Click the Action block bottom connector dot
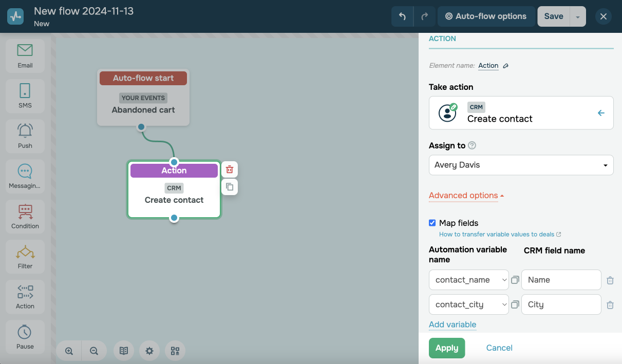 click(x=174, y=218)
